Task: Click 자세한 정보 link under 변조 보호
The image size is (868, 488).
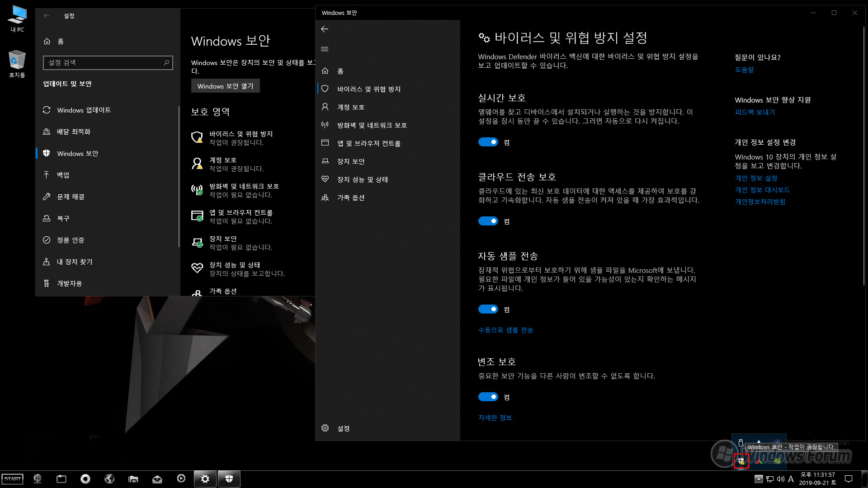Action: [495, 418]
